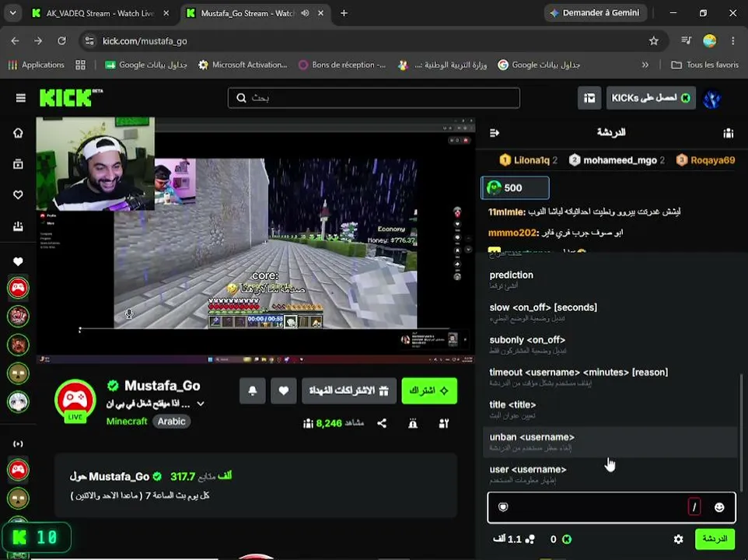Mute the Mustafa_Go tab audio icon
The image size is (748, 560).
(306, 13)
